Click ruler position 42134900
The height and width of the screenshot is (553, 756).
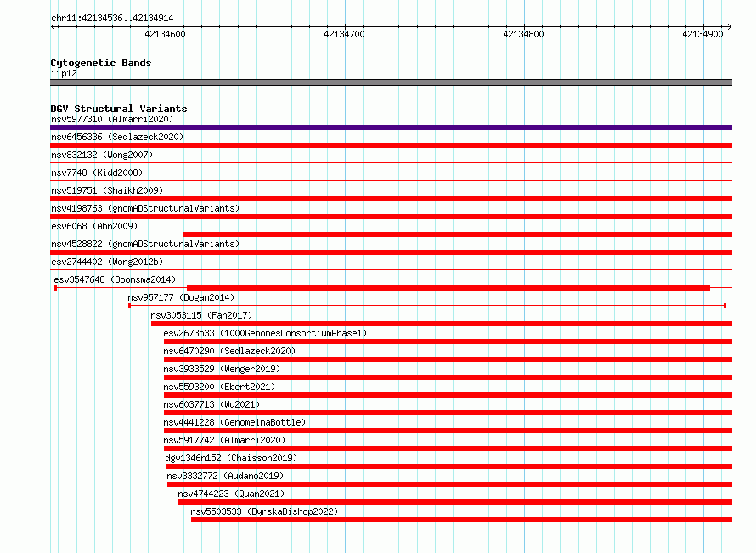[x=703, y=34]
